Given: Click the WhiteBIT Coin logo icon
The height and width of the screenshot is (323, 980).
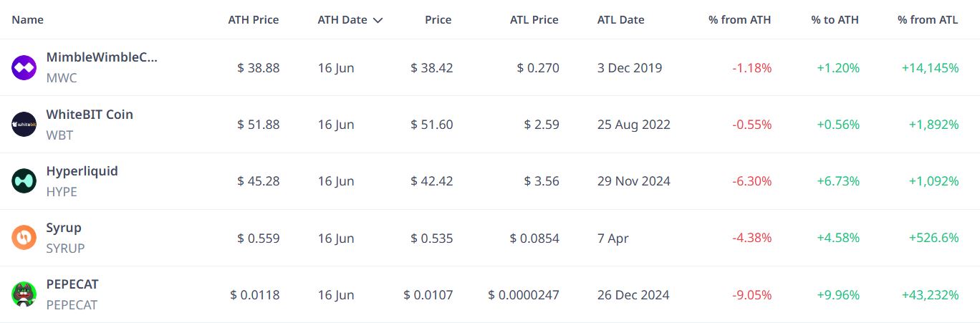Looking at the screenshot, I should 24,125.
